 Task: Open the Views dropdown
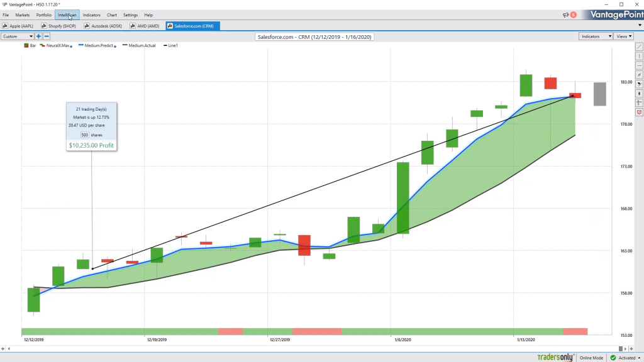click(x=624, y=36)
